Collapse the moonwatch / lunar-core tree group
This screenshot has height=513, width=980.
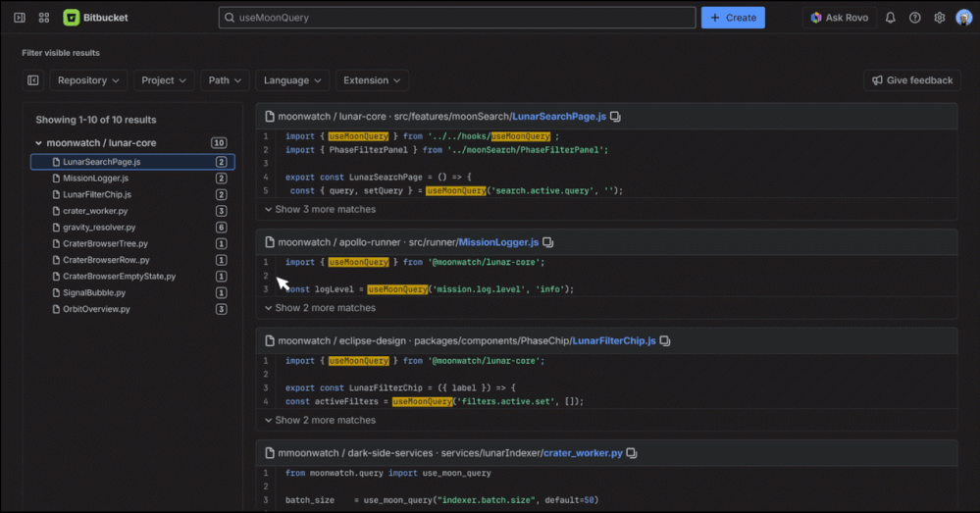click(x=39, y=143)
